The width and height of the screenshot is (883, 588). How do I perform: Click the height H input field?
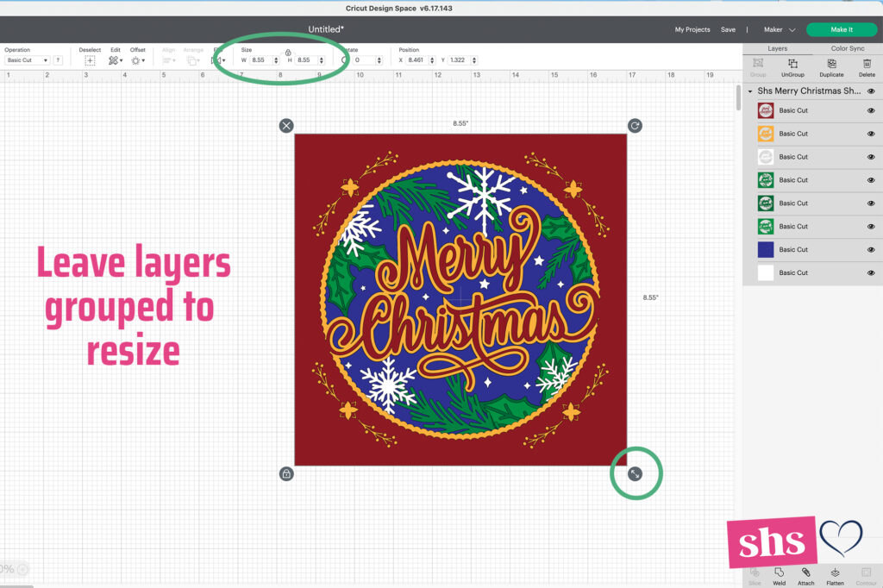coord(306,60)
